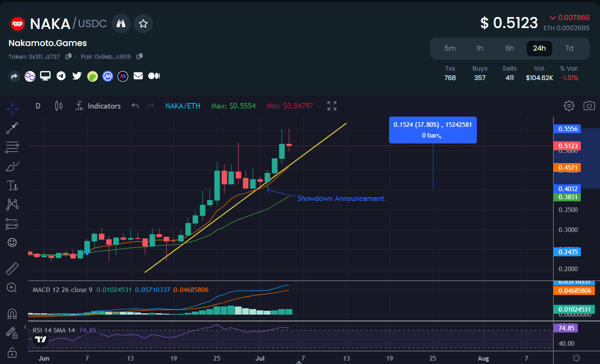Add NAKA to favorites with star

tap(143, 23)
